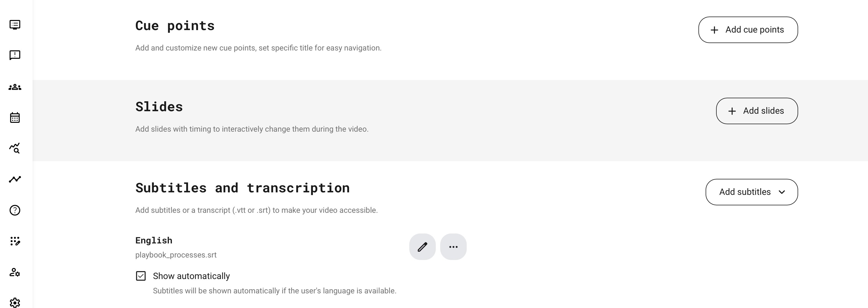The height and width of the screenshot is (308, 868).
Task: Click the Show automatically label text
Action: [191, 276]
